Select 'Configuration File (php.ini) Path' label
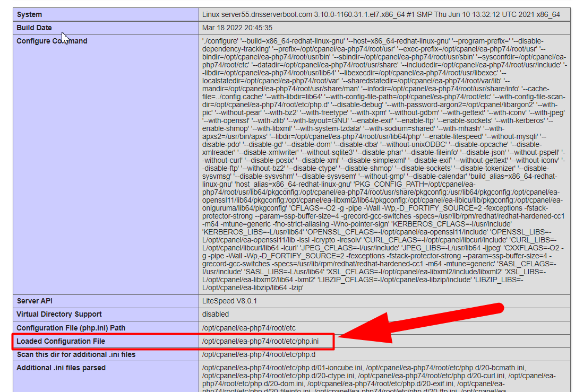575x392 pixels. coord(71,328)
